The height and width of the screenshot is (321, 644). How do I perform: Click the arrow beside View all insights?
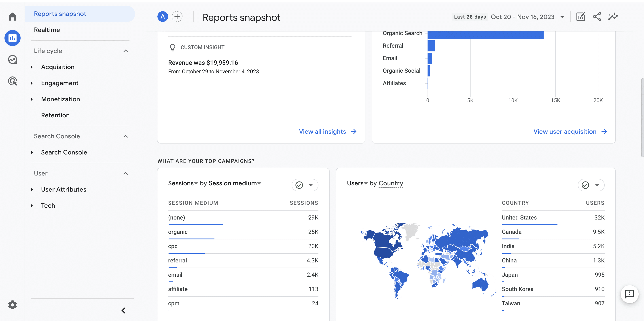pos(354,131)
